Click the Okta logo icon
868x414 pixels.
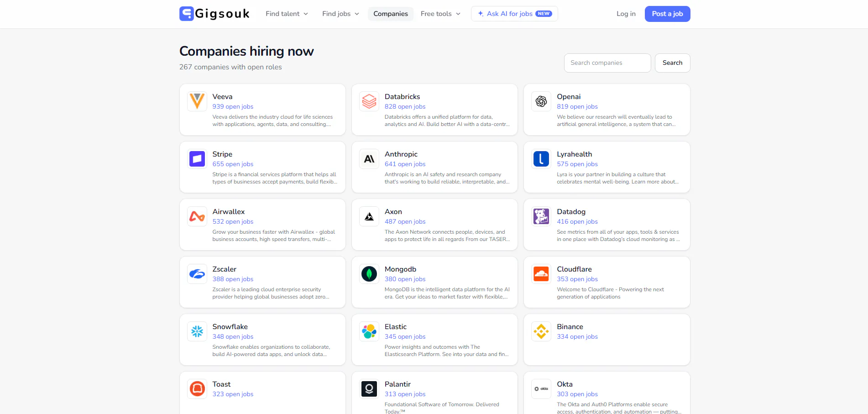541,389
